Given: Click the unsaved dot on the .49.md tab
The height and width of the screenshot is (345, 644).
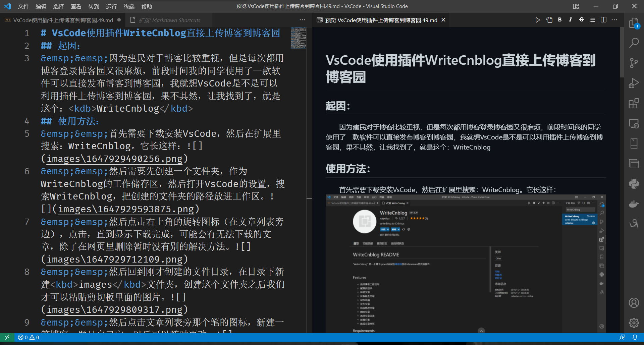Looking at the screenshot, I should (x=119, y=20).
